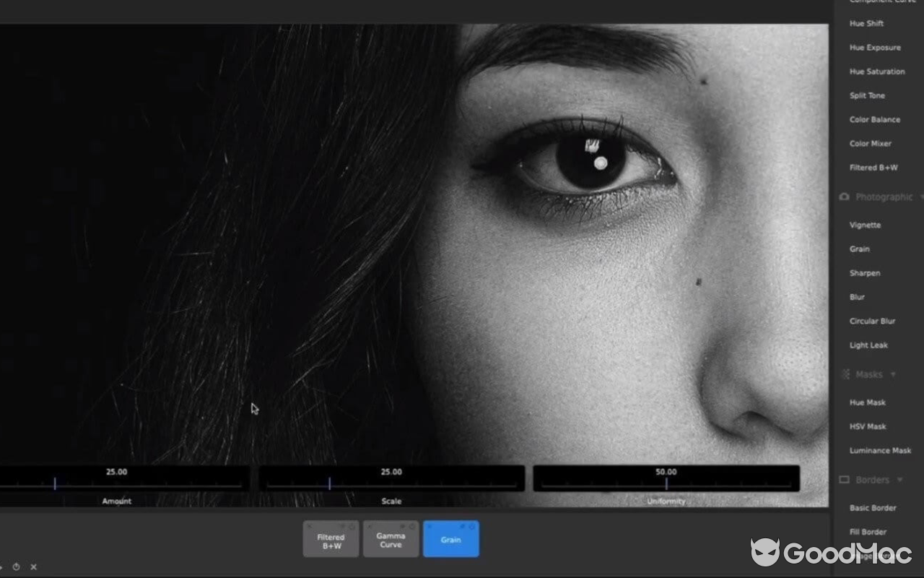Click the reset icon at bottom left

(x=17, y=568)
